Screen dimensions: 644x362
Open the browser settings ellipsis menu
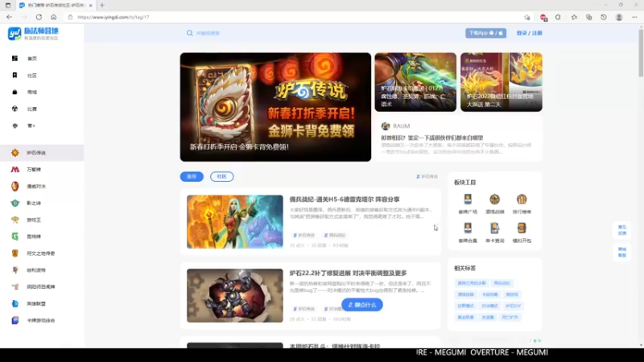point(634,17)
